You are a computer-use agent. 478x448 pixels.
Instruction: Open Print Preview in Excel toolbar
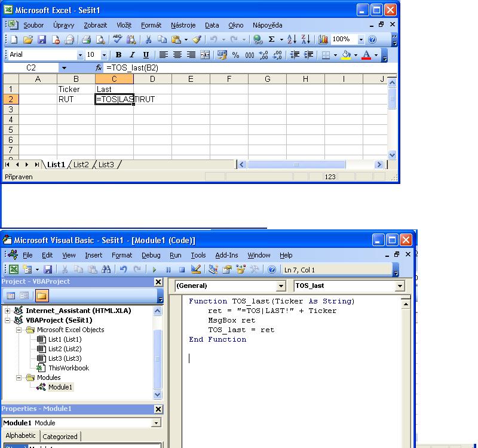click(x=100, y=39)
